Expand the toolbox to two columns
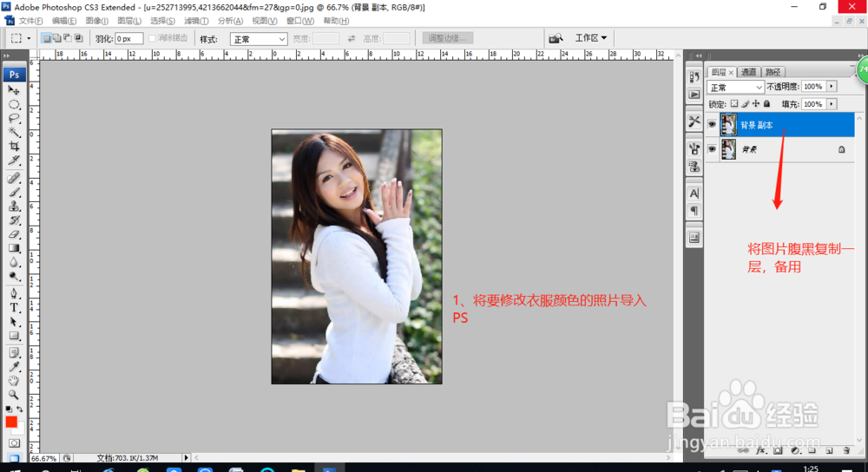The height and width of the screenshot is (472, 868). point(6,56)
